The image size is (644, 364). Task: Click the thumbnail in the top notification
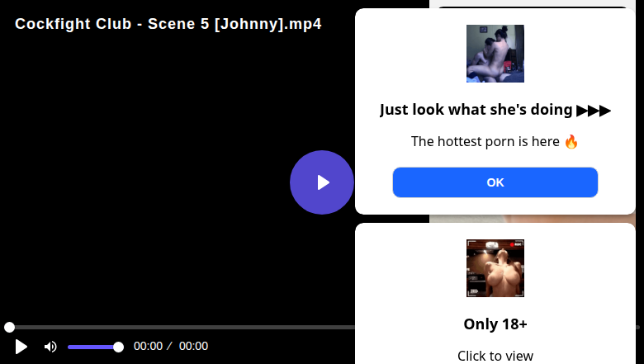coord(495,54)
